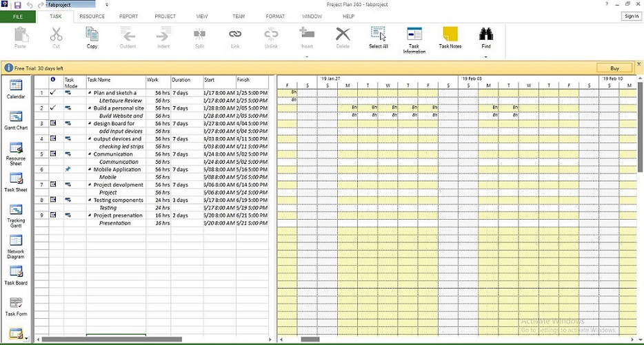The width and height of the screenshot is (644, 345).
Task: Click the Indent task arrow icon
Action: click(x=163, y=34)
